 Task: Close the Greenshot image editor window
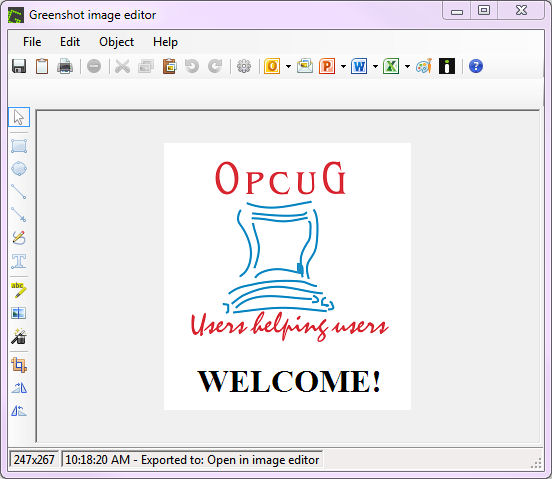tap(521, 10)
